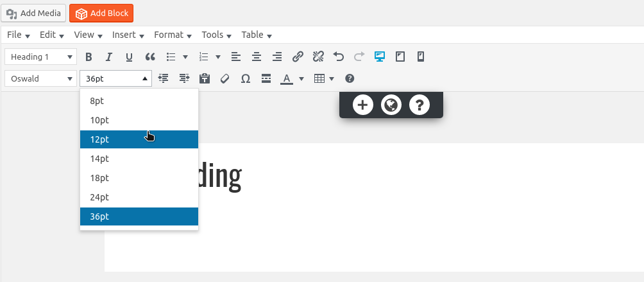Open the Format menu
The image size is (644, 282).
click(173, 35)
